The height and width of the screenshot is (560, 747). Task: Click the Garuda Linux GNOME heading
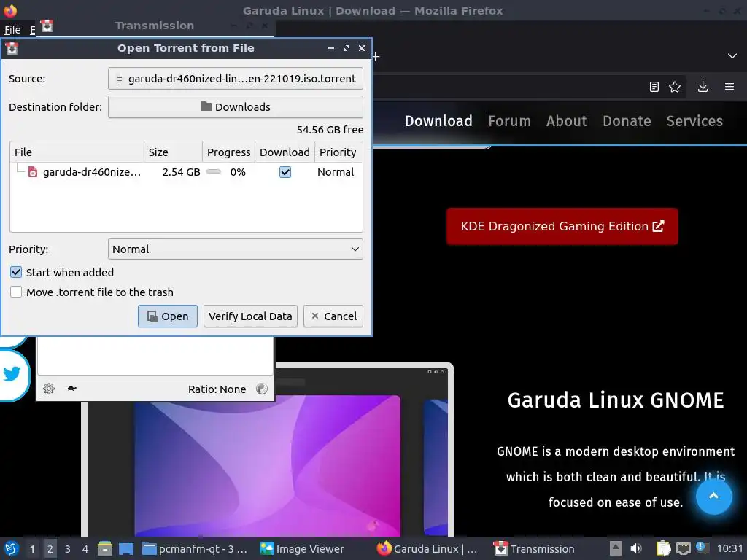point(616,400)
